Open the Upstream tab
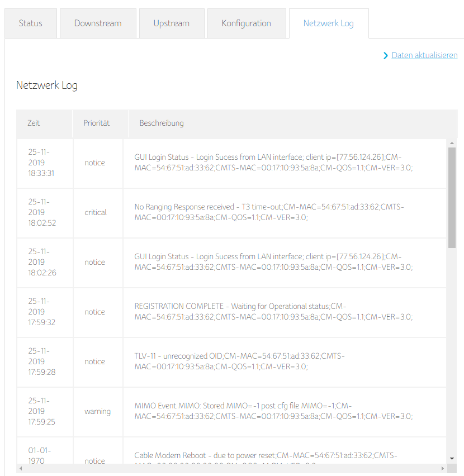The image size is (464, 476). point(172,23)
